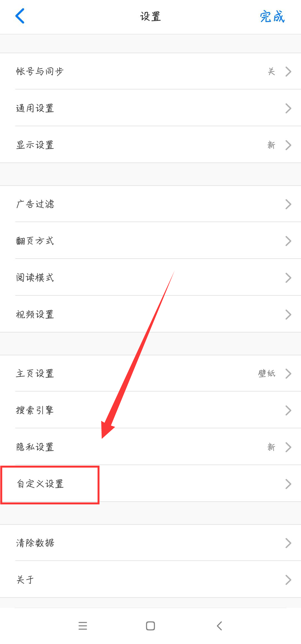This screenshot has height=644, width=301.
Task: Tap chevron beside 清除数据
Action: [288, 543]
